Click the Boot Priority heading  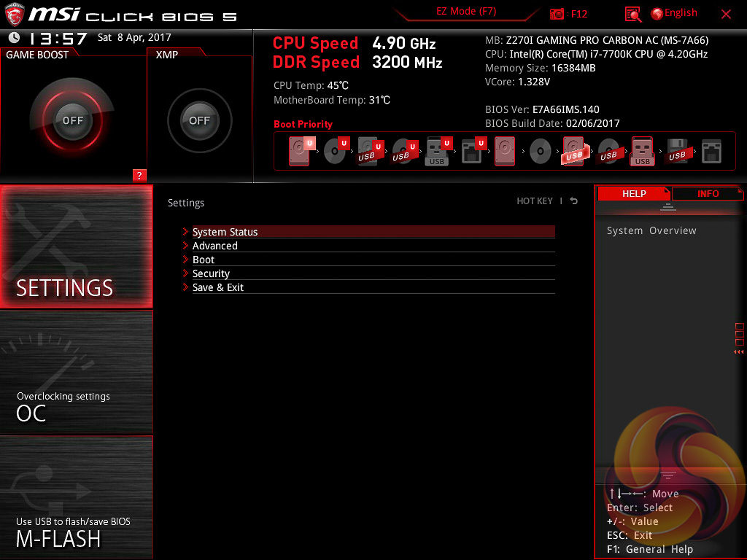303,124
